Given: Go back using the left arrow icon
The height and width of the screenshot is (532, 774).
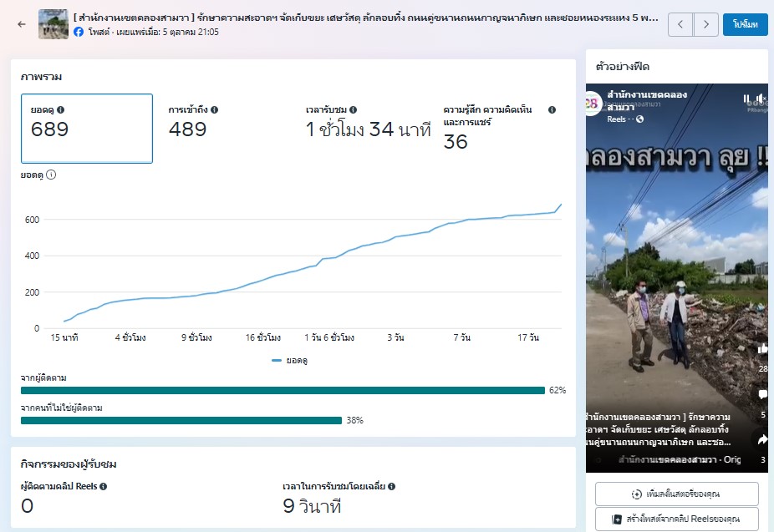Looking at the screenshot, I should 21,24.
